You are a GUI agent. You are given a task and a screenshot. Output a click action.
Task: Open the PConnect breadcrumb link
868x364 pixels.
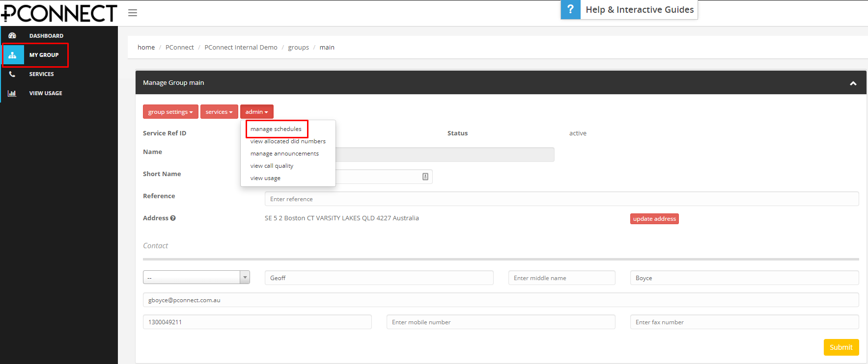tap(179, 48)
